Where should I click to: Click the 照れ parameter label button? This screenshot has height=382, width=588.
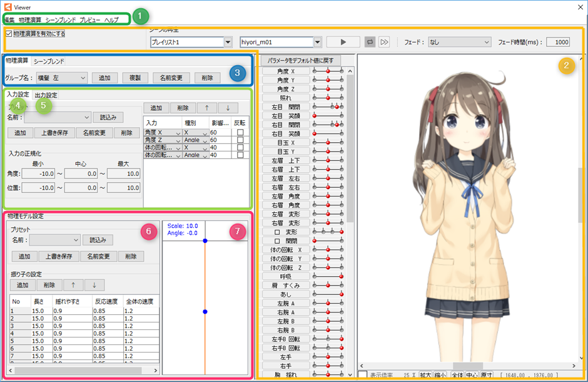286,98
